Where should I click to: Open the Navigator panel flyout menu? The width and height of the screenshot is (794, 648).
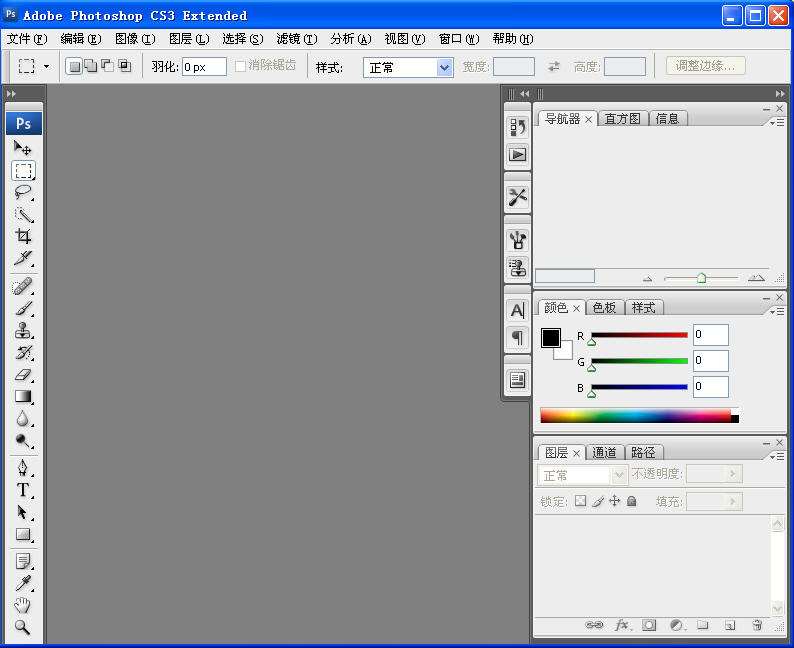tap(777, 123)
